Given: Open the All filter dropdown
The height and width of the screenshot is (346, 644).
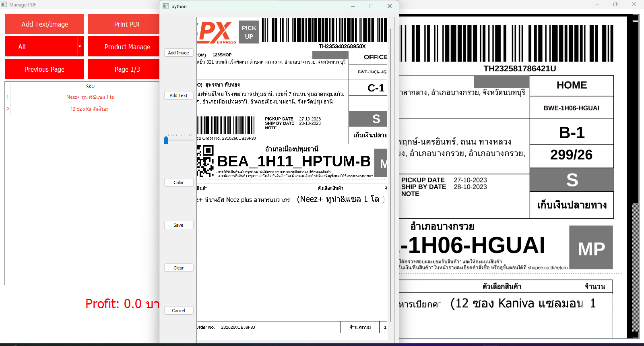Looking at the screenshot, I should coord(45,47).
